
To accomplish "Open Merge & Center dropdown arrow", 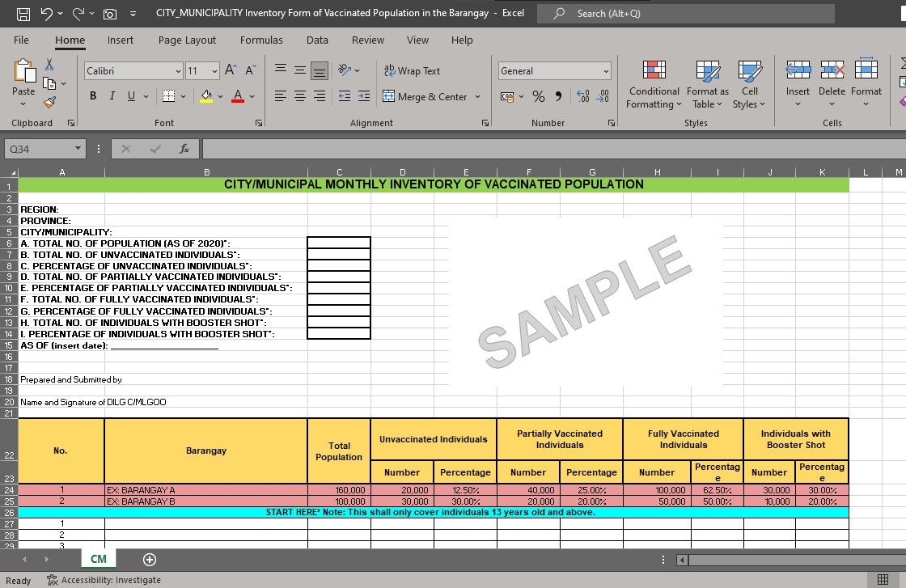I will point(478,96).
